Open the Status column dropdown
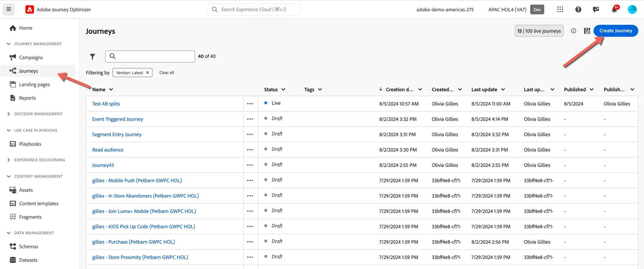 click(283, 90)
